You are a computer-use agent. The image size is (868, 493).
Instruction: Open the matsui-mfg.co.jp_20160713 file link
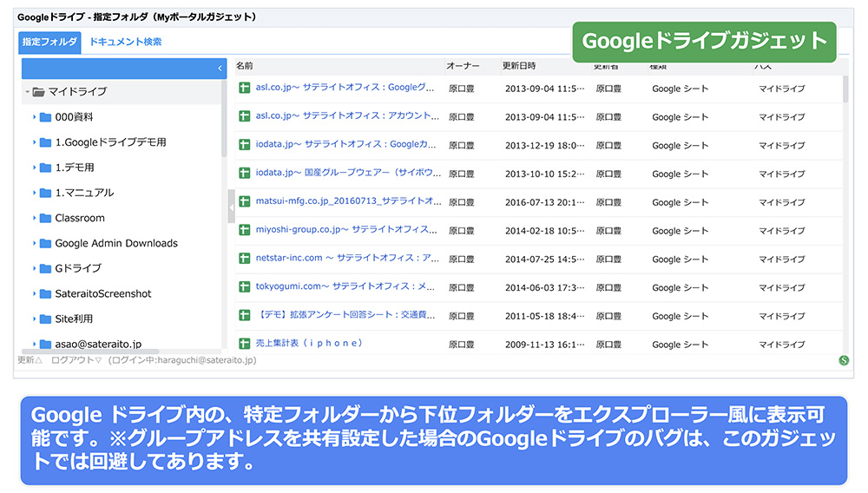click(x=348, y=200)
